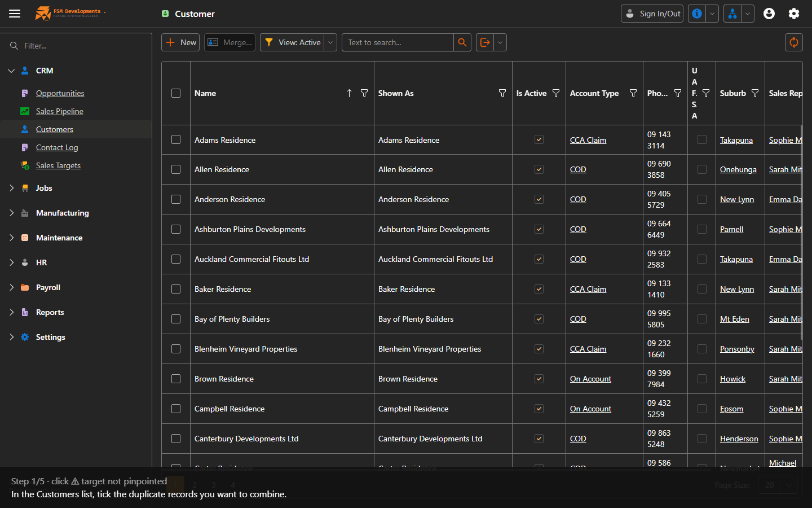The image size is (812, 508).
Task: Open the Ponsonby suburb link
Action: click(737, 349)
